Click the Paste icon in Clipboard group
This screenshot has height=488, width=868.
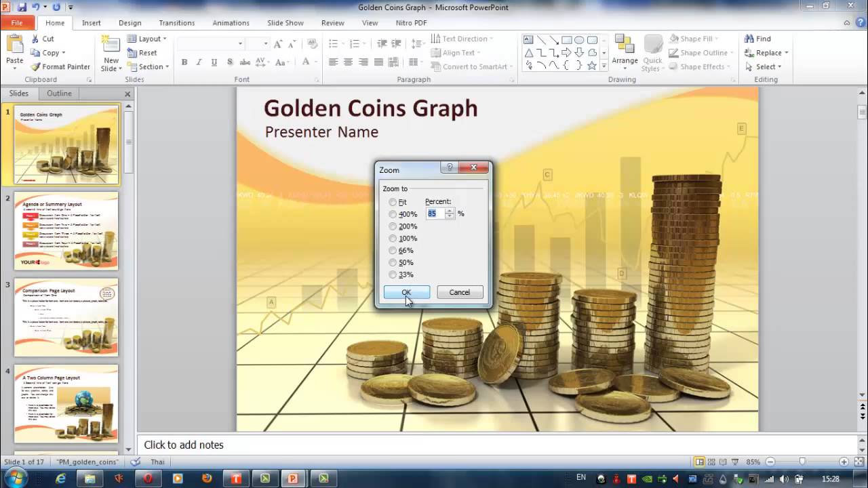[x=14, y=45]
